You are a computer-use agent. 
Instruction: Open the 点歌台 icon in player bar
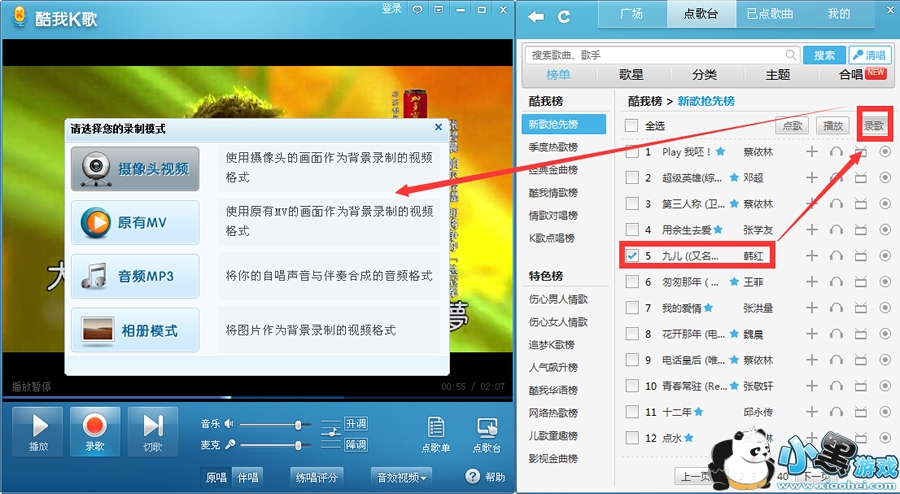(487, 435)
